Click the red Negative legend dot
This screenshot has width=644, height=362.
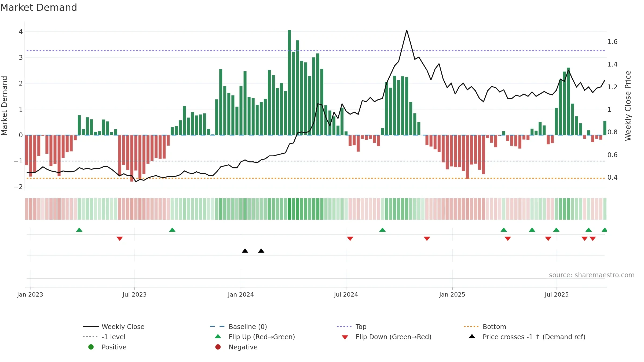point(218,347)
